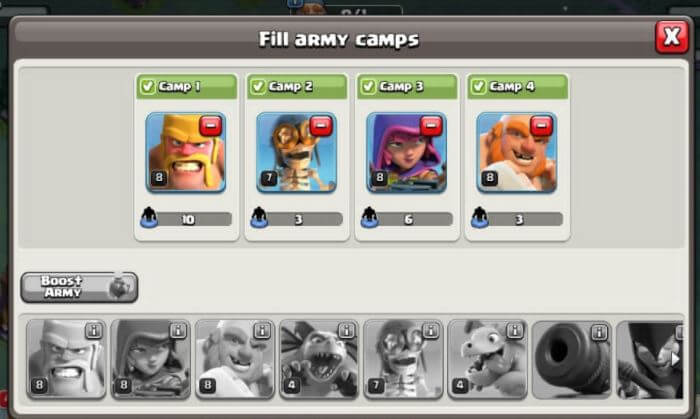
Task: Expand troop list with right arrow
Action: (x=675, y=359)
